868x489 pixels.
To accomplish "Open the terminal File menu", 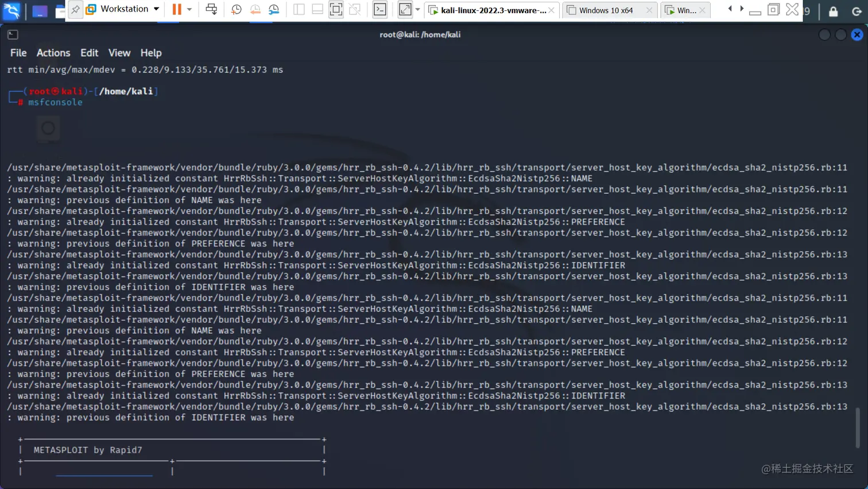I will click(18, 53).
